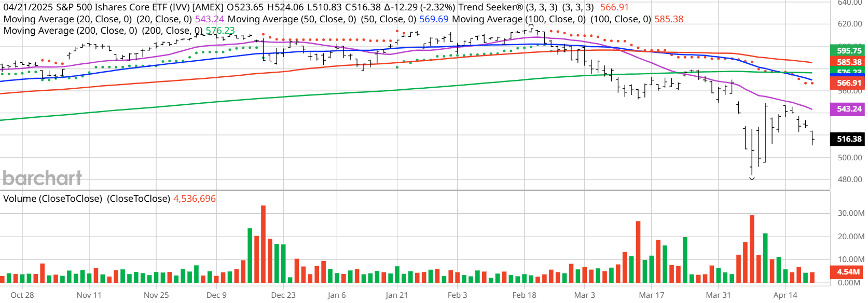
Task: Click the 480.00 price axis label
Action: [850, 180]
